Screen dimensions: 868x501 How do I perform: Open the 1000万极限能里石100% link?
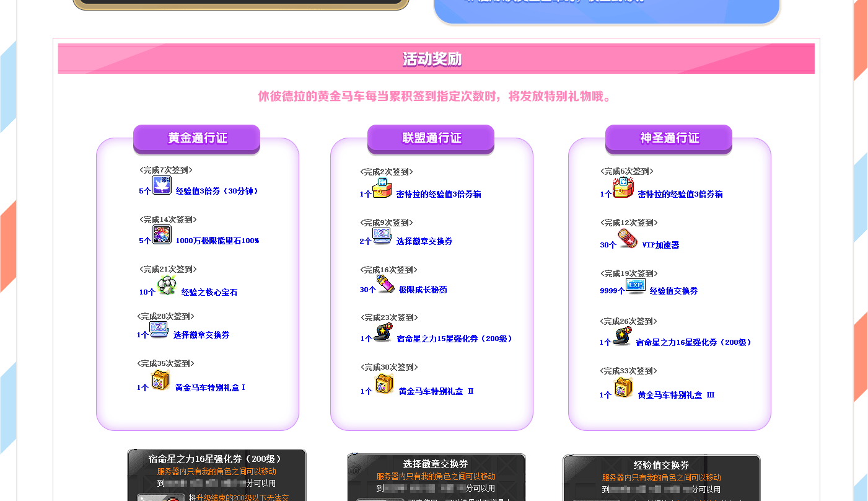[217, 241]
